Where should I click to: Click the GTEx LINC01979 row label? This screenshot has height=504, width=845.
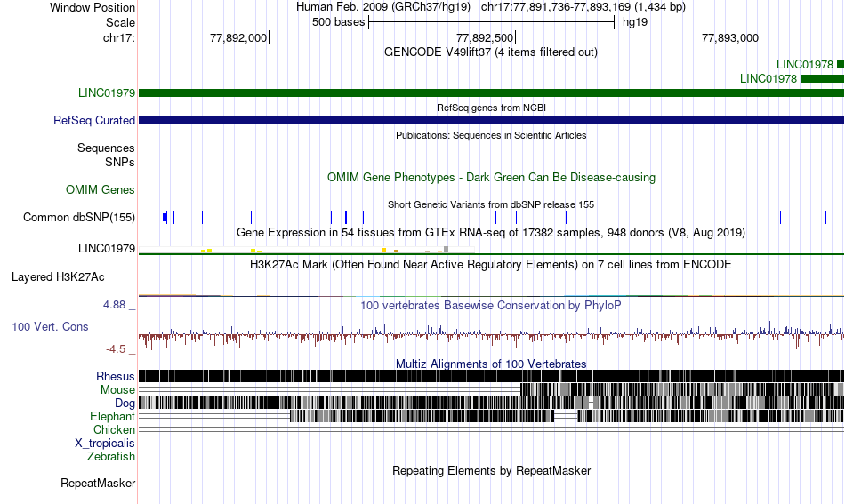106,248
